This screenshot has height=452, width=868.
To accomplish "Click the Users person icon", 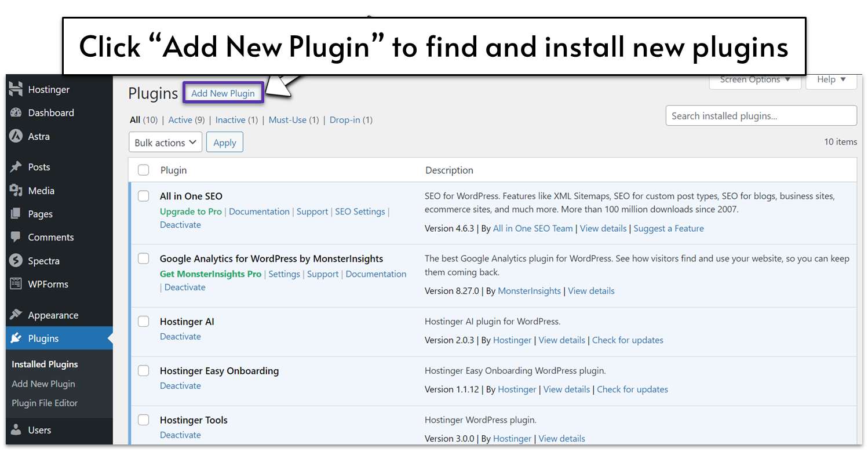I will pos(16,430).
